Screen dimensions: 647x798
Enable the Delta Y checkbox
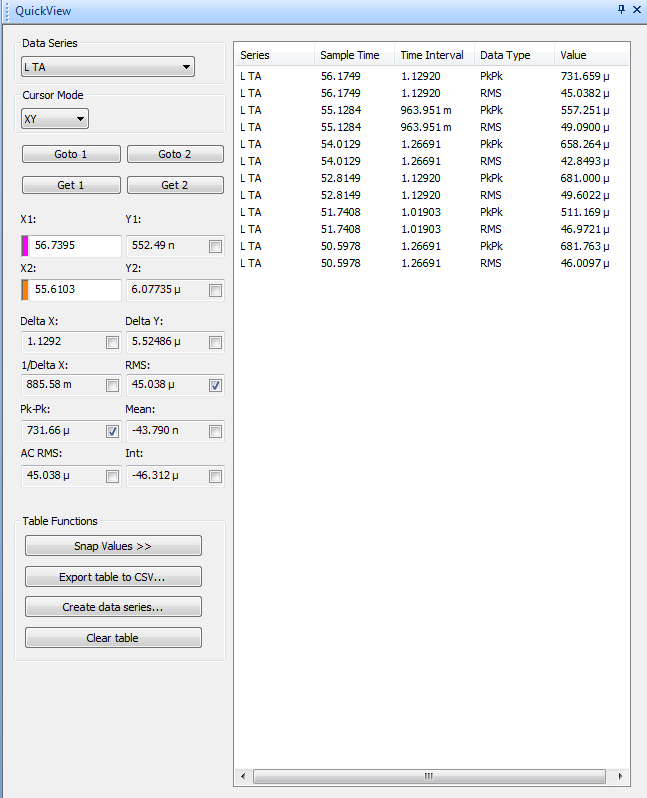tap(215, 343)
